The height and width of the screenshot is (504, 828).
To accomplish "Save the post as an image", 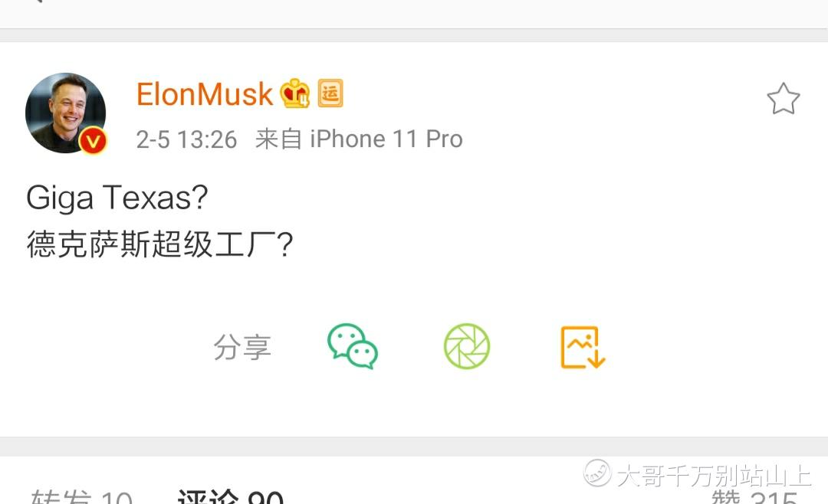I will coord(583,347).
